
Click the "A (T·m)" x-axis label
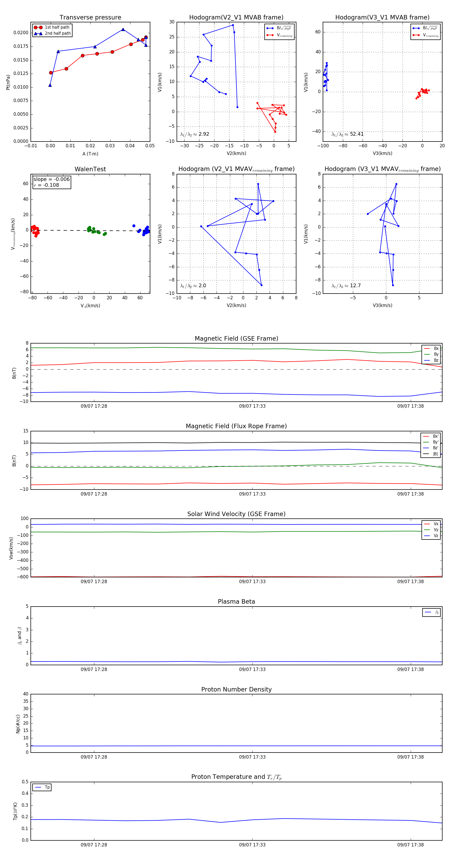coord(90,154)
